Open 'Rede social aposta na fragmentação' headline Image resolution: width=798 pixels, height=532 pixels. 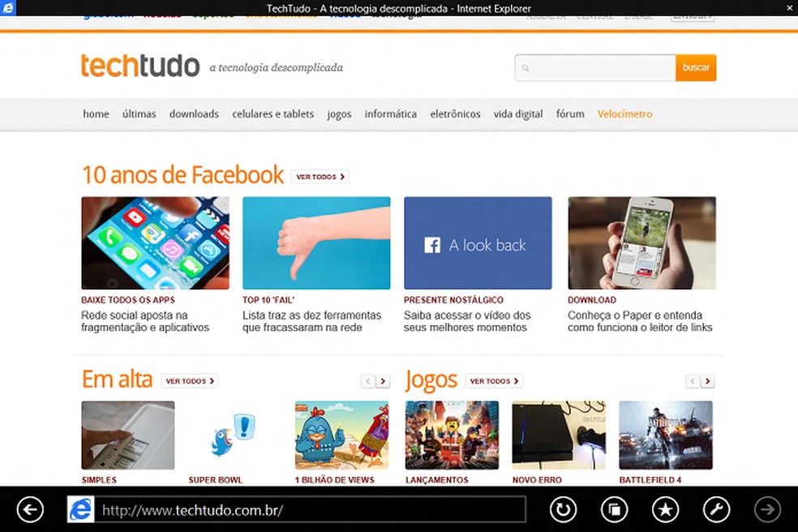tap(145, 321)
